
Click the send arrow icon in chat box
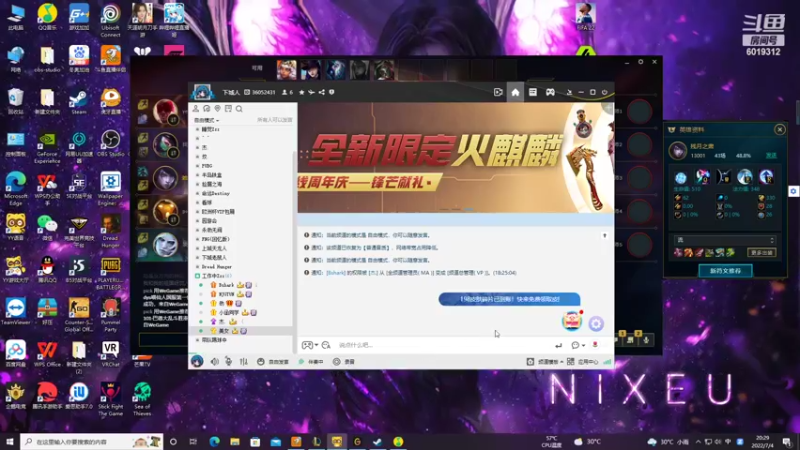pyautogui.click(x=559, y=345)
